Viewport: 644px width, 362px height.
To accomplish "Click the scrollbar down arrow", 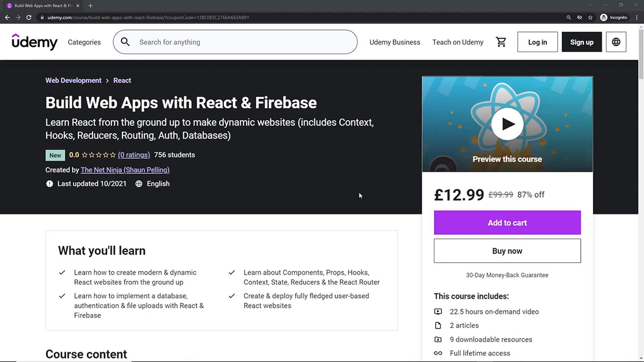I will [641, 359].
